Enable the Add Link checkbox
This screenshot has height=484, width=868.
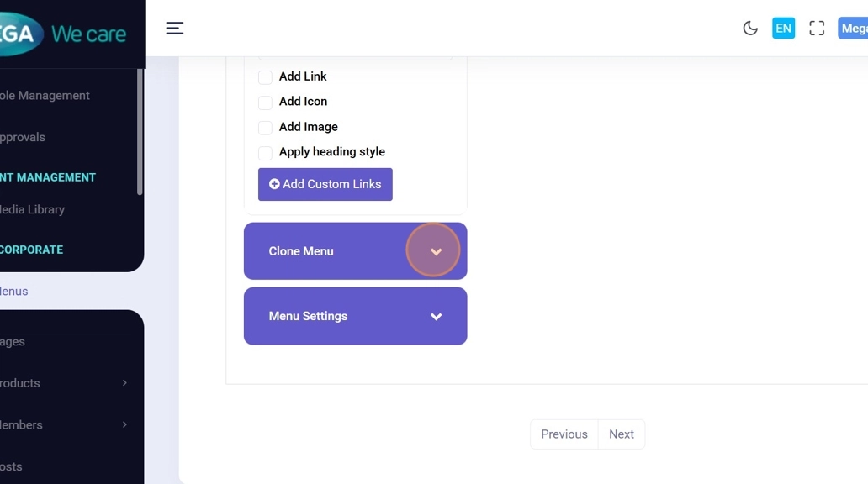tap(265, 77)
